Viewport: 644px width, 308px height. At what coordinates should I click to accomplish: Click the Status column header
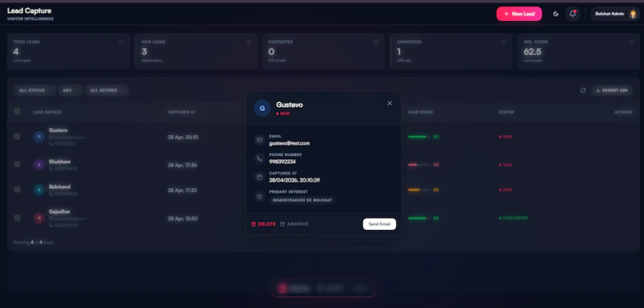click(506, 112)
